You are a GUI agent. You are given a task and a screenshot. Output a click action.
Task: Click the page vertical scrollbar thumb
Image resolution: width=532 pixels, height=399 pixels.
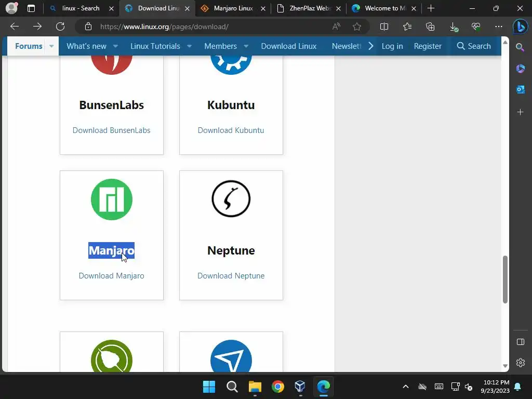click(x=505, y=280)
